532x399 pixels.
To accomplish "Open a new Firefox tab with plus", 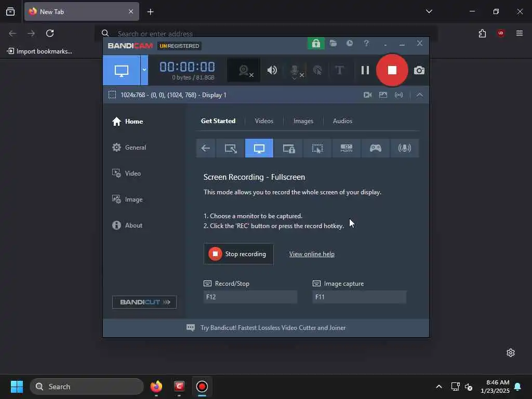I will 150,12.
